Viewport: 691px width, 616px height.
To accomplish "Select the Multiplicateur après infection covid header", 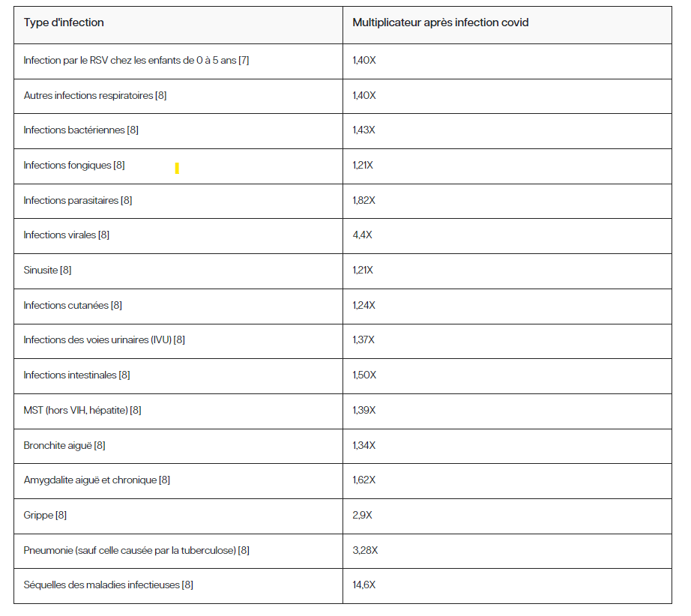I will (x=441, y=22).
